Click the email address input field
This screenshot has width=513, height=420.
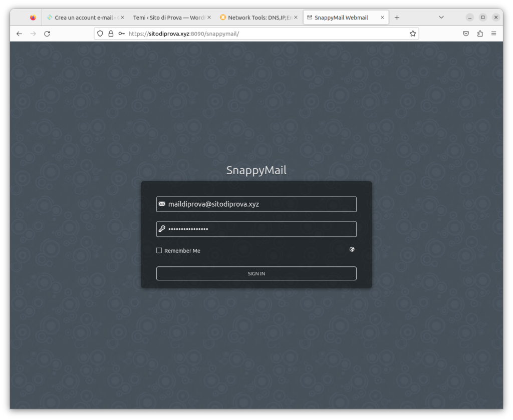[261, 204]
